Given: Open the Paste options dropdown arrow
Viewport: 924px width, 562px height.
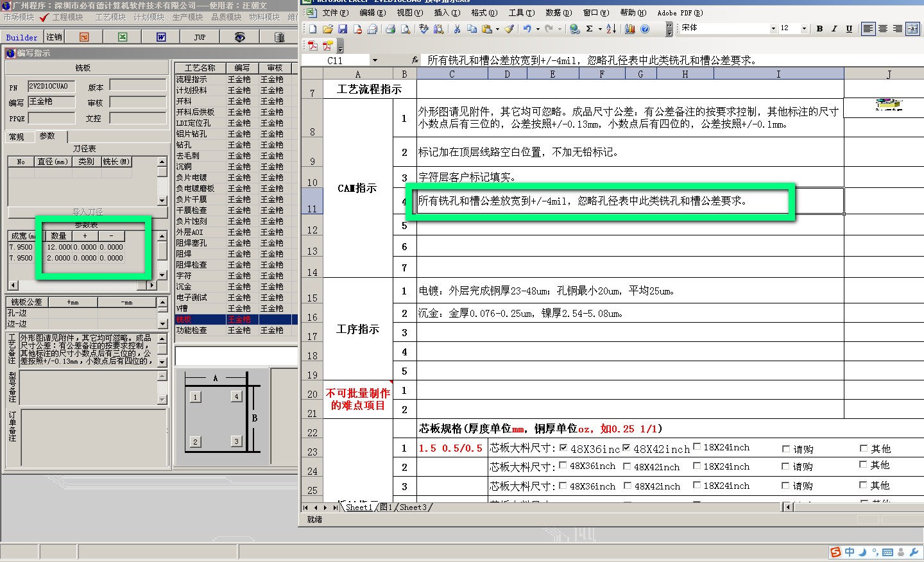Looking at the screenshot, I should tap(497, 29).
